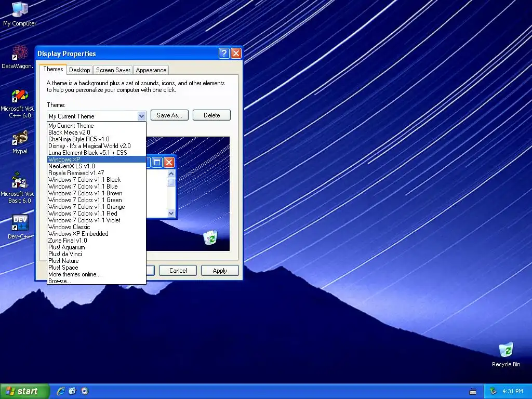Image resolution: width=532 pixels, height=399 pixels.
Task: Click the taskbar clock showing 4:31 PM
Action: (x=513, y=391)
